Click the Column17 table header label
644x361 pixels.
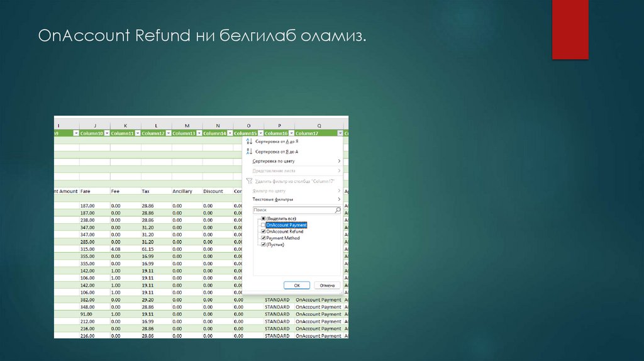[307, 133]
